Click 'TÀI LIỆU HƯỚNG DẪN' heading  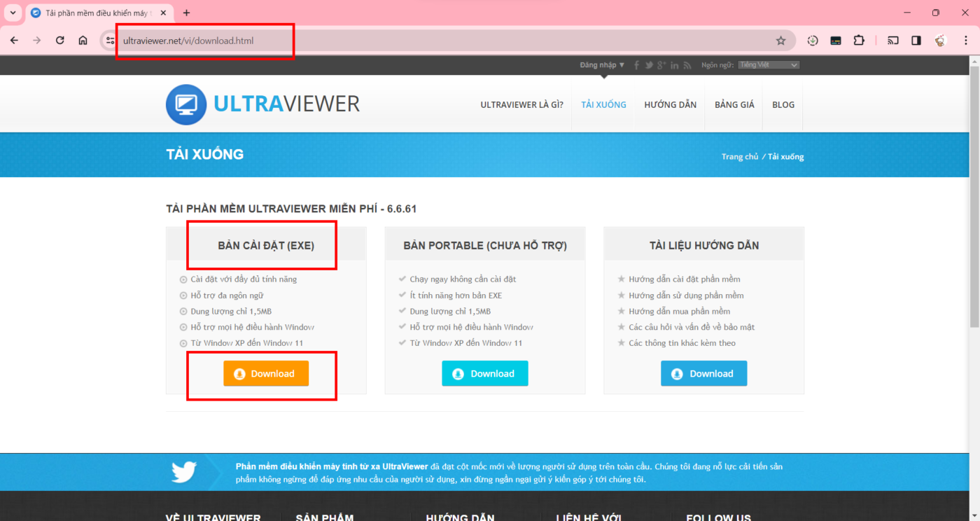click(x=704, y=246)
